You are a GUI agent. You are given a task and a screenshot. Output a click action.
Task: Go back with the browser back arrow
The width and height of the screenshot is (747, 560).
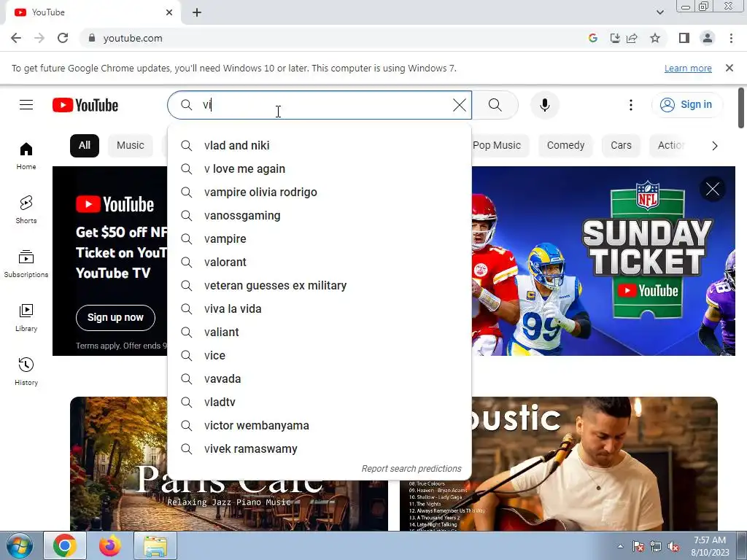coord(16,38)
